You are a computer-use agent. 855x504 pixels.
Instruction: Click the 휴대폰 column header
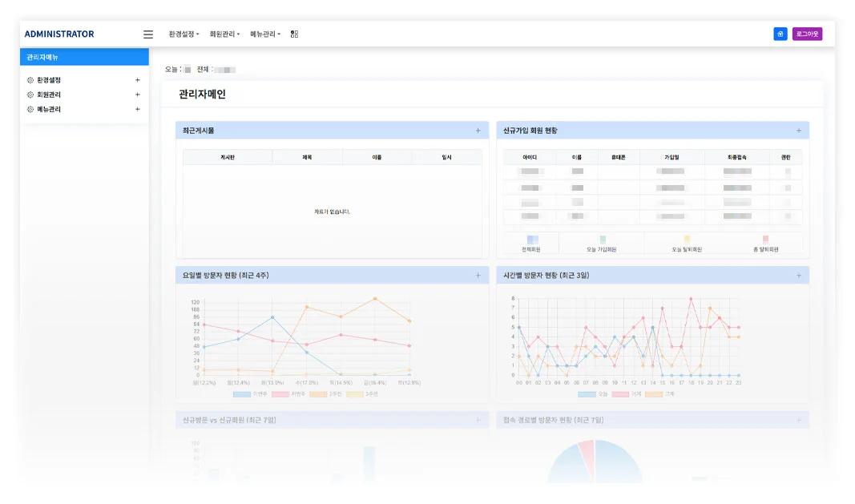[619, 157]
